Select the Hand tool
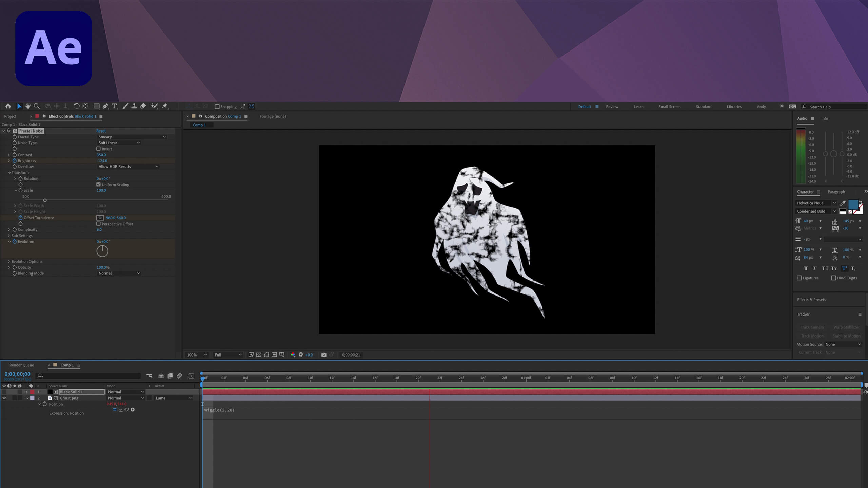 (28, 106)
